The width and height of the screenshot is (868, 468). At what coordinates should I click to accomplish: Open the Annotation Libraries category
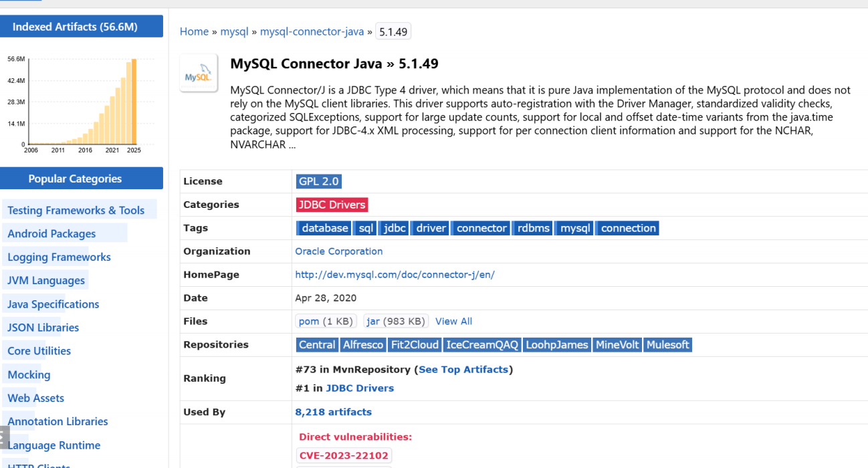click(x=58, y=421)
